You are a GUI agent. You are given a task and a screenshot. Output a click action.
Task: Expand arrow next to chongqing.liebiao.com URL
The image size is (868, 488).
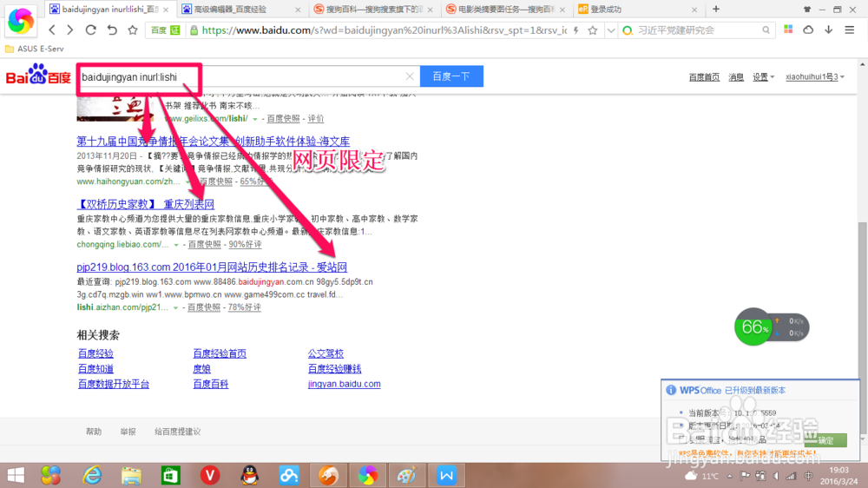pyautogui.click(x=176, y=245)
